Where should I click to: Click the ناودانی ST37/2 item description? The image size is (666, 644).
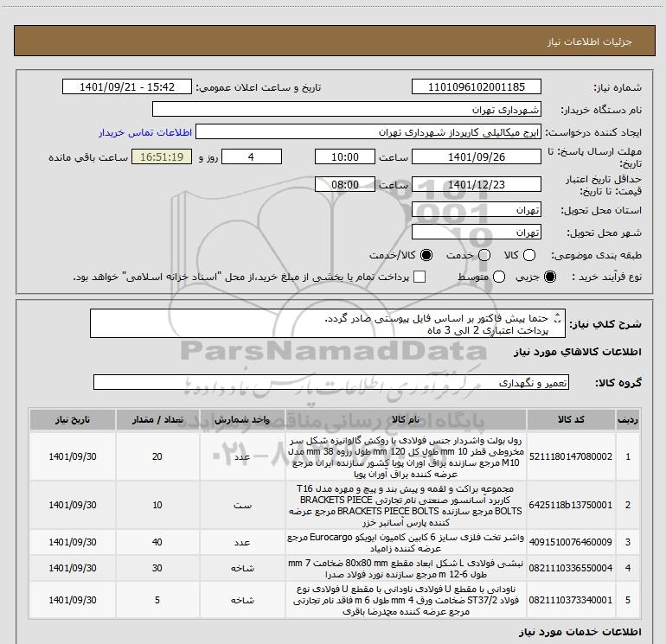[x=406, y=600]
